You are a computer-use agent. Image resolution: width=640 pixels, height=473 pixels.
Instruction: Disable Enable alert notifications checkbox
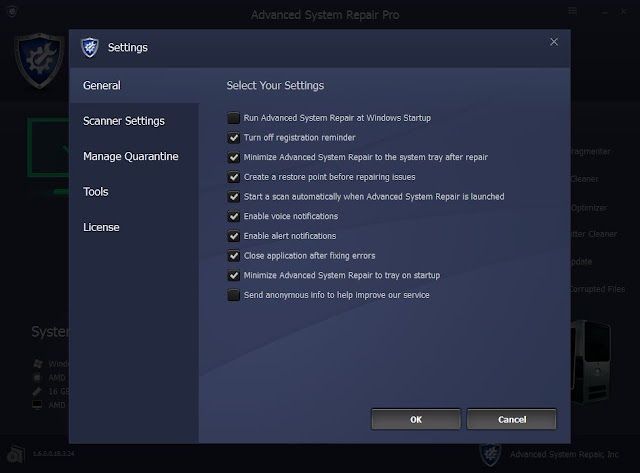[233, 236]
